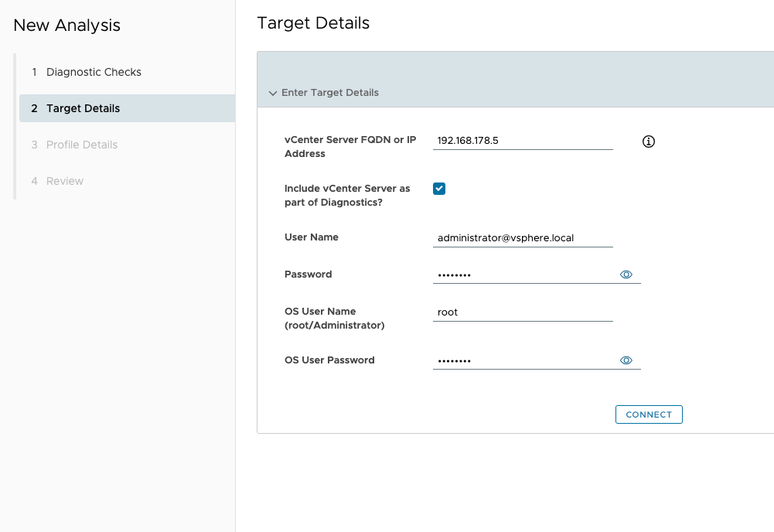Focus the OS User Name field containing root

523,312
